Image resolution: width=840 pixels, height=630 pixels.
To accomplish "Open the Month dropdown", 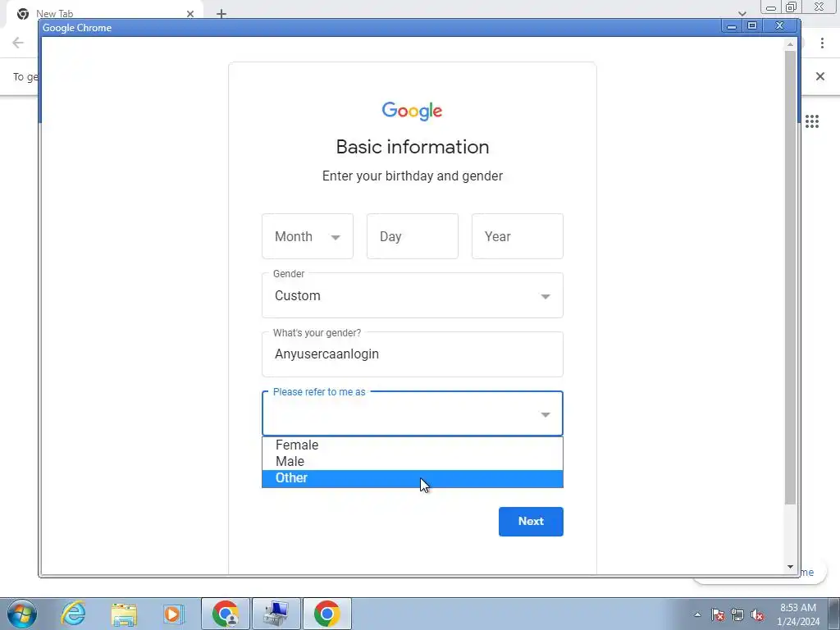I will (308, 236).
